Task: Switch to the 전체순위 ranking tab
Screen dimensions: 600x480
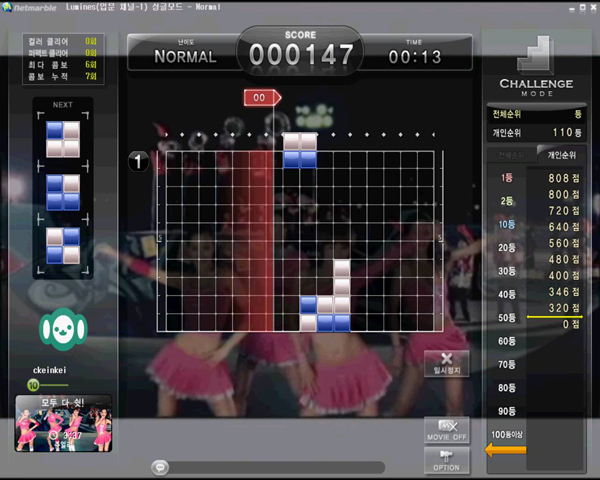Action: point(510,154)
